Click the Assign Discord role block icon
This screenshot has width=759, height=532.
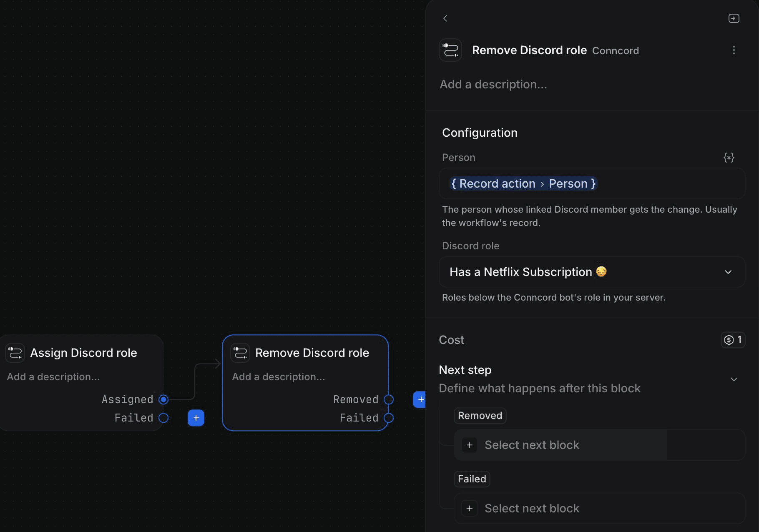coord(15,353)
